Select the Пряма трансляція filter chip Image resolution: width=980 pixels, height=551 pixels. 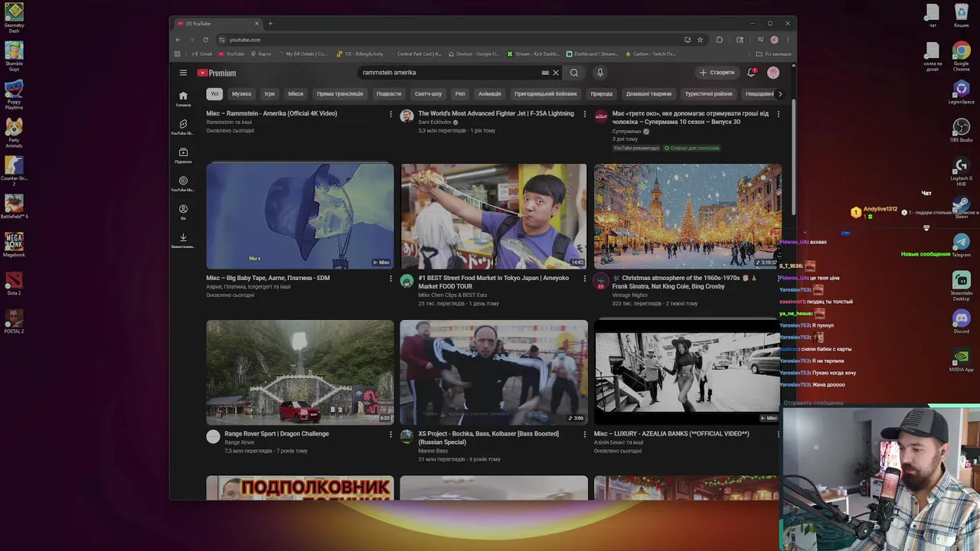pos(340,94)
